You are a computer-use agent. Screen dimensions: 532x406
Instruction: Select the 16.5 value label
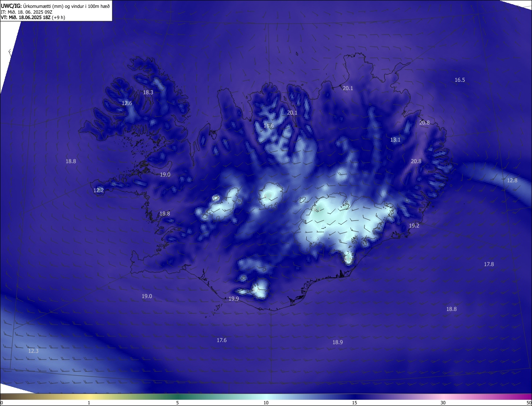pyautogui.click(x=460, y=80)
